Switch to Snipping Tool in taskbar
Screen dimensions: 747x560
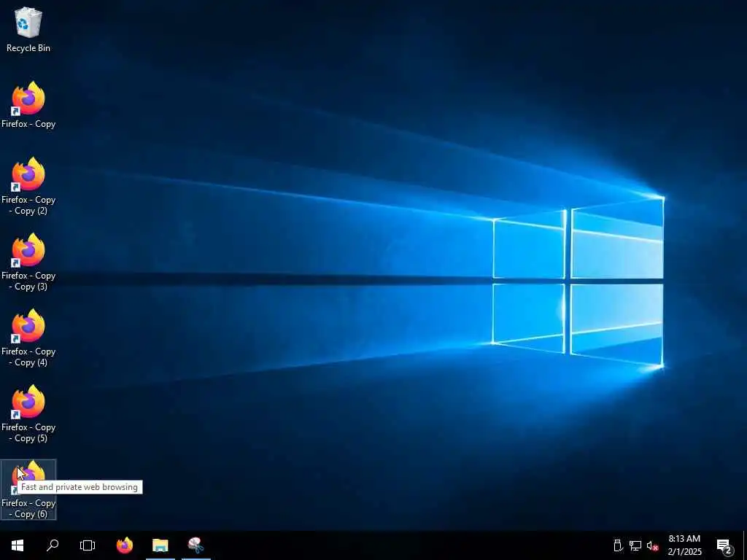point(196,545)
